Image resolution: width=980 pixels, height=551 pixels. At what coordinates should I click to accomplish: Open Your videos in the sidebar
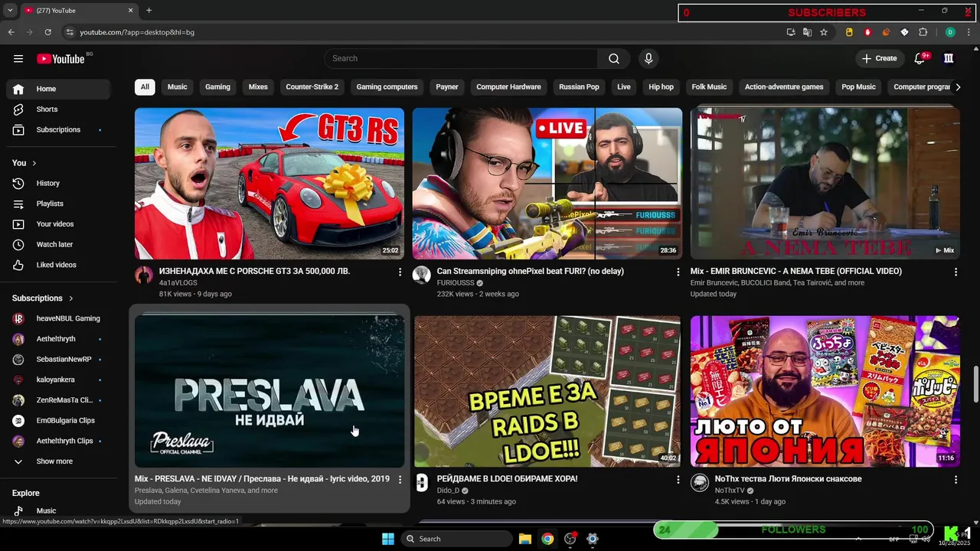click(58, 224)
